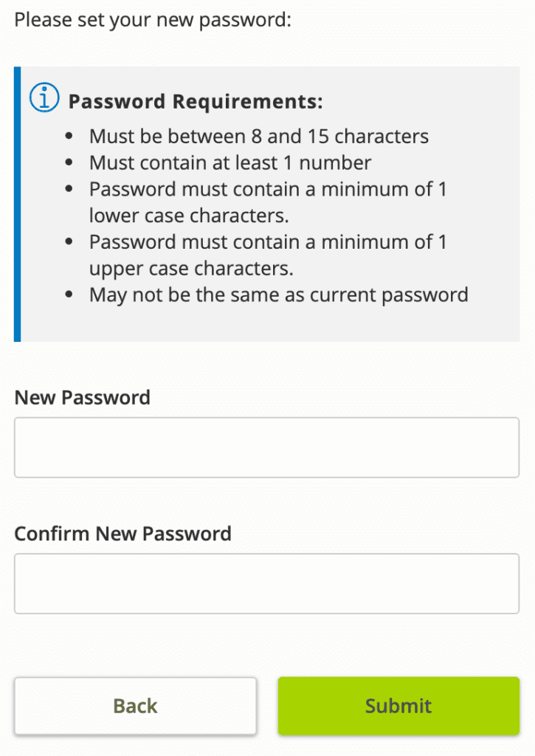
Task: Click the bullet before "Must be between 8 and 15"
Action: point(69,137)
